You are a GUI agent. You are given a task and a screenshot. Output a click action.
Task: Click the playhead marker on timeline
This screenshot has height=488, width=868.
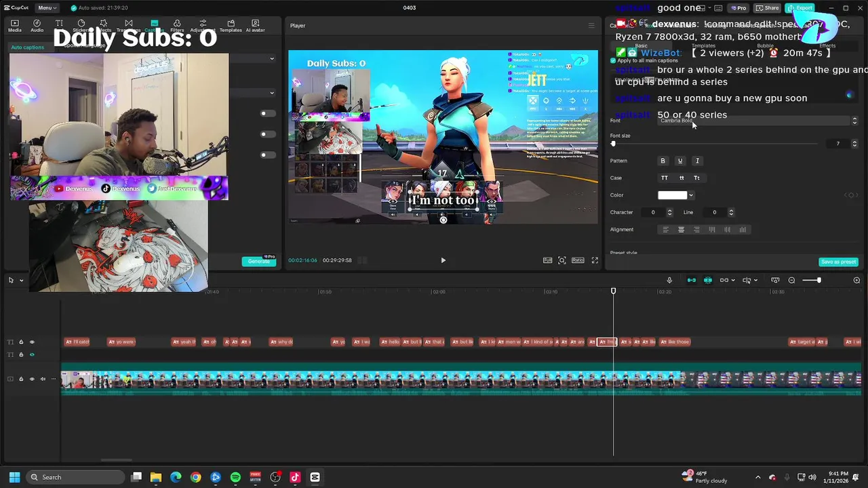tap(613, 291)
